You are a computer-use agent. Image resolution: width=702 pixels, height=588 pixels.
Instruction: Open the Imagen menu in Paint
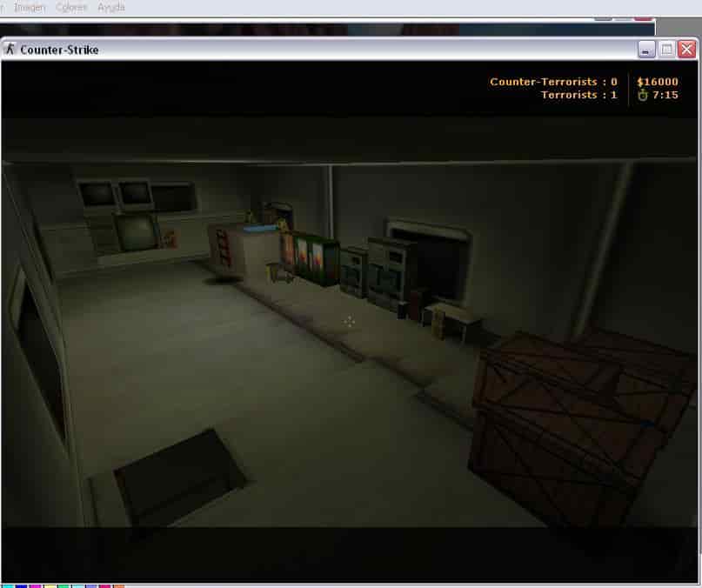coord(30,7)
